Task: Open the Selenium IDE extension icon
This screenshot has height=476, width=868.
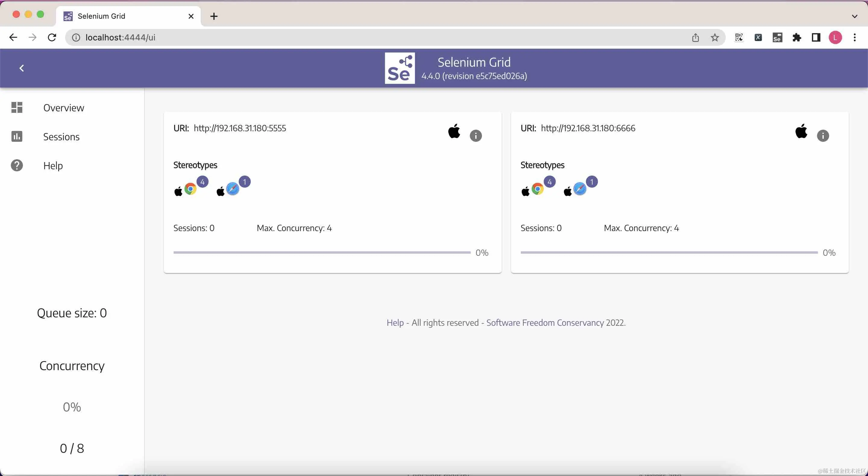Action: [x=777, y=37]
